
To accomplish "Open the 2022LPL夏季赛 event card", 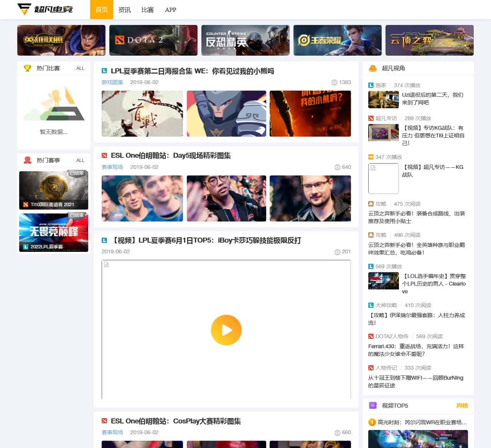I will pyautogui.click(x=54, y=232).
